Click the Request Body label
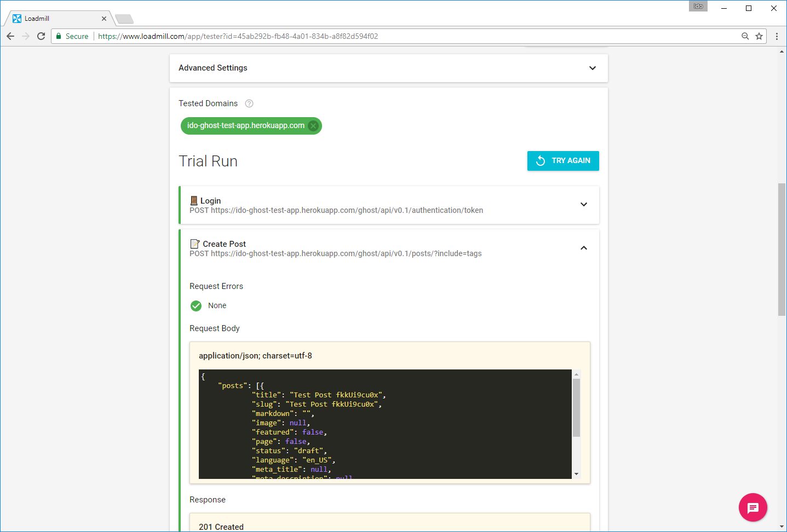Screen dimensions: 787x532 [215, 328]
